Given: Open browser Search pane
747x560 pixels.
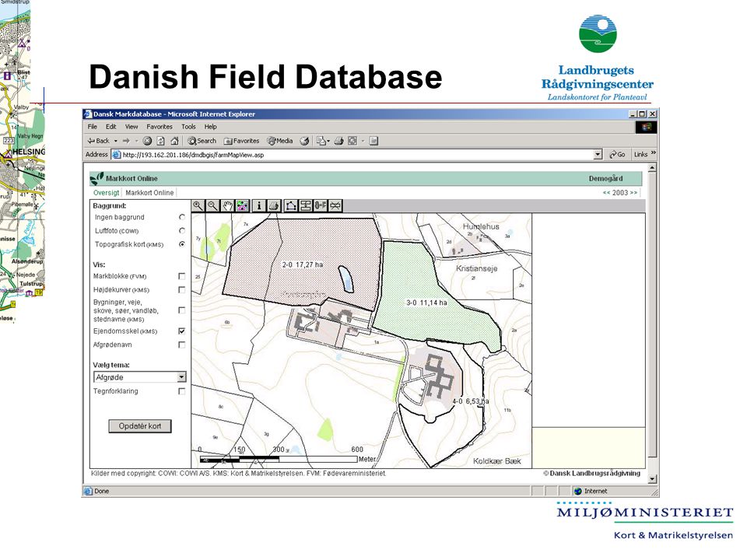Looking at the screenshot, I should tap(202, 141).
